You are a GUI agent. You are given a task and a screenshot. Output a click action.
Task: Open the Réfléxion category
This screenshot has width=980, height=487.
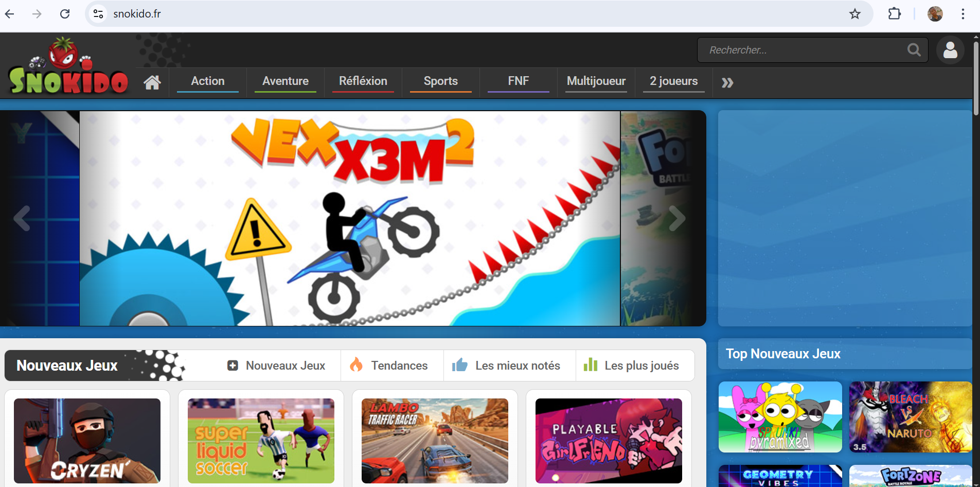363,81
